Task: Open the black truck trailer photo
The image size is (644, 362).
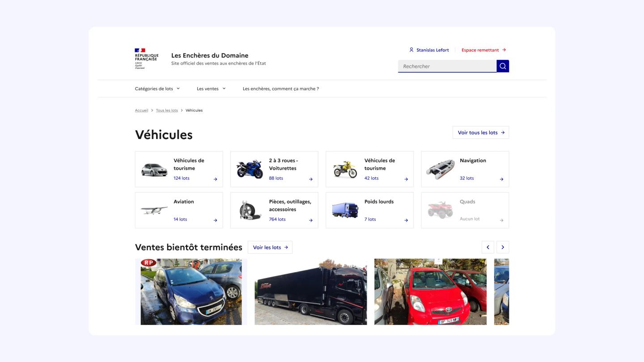Action: point(311,292)
